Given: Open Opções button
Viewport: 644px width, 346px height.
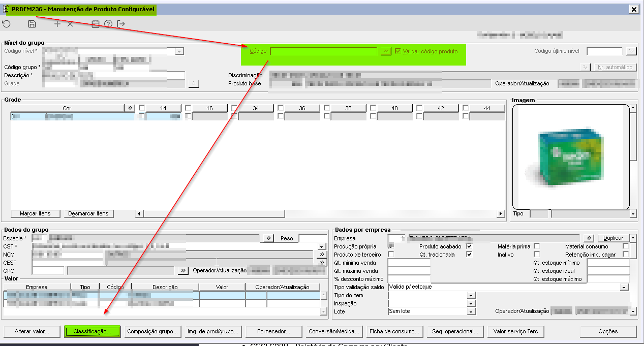Looking at the screenshot, I should 608,332.
